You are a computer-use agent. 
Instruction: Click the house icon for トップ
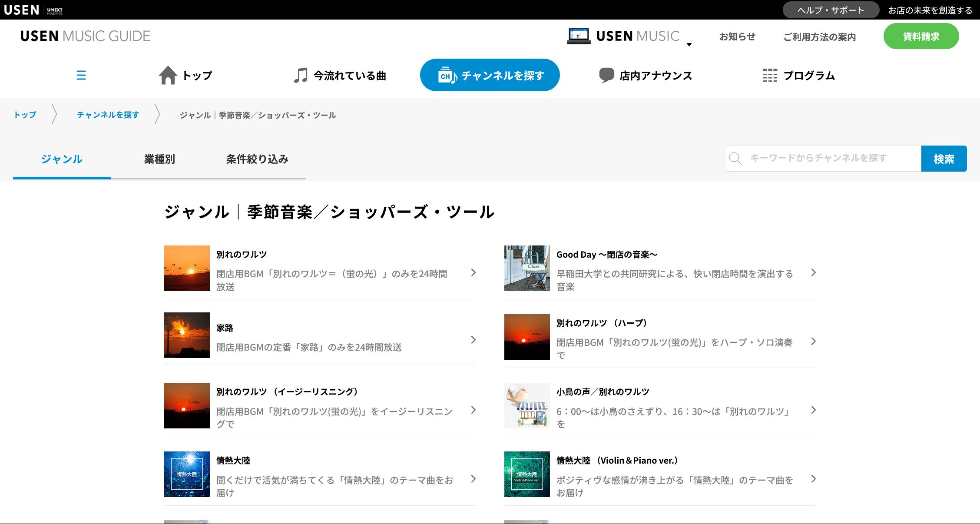pyautogui.click(x=168, y=75)
